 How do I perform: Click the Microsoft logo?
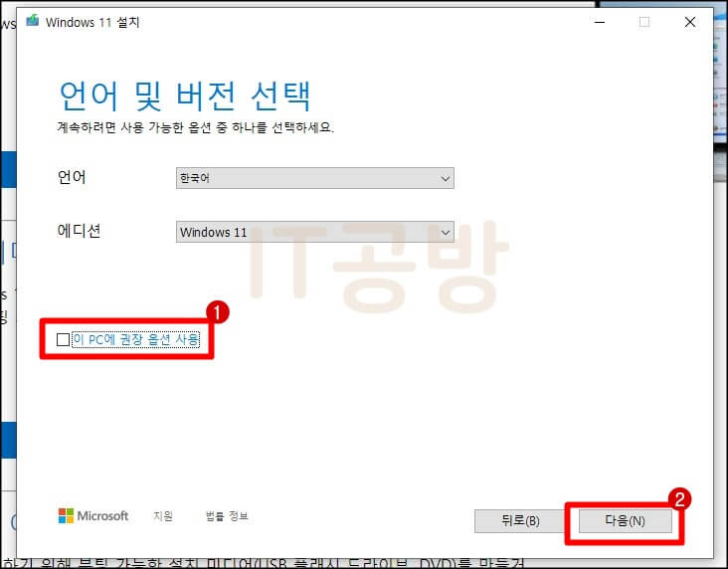pos(93,515)
